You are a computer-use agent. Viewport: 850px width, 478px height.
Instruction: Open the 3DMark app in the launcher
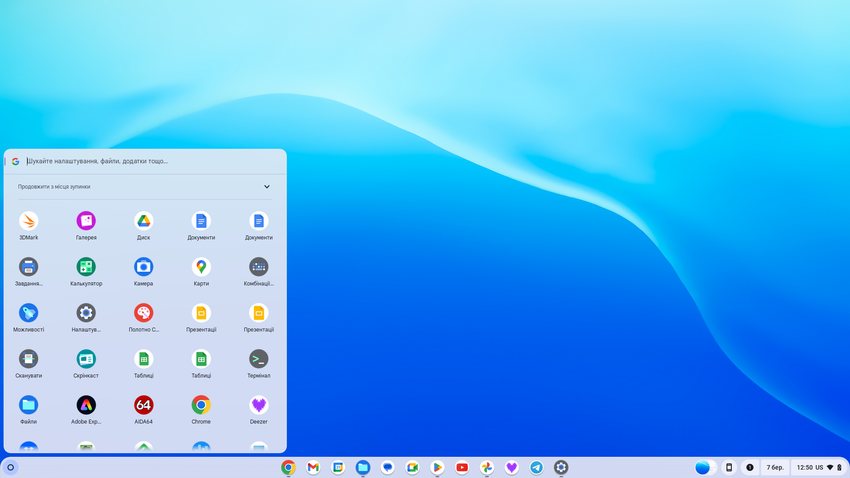(x=28, y=221)
